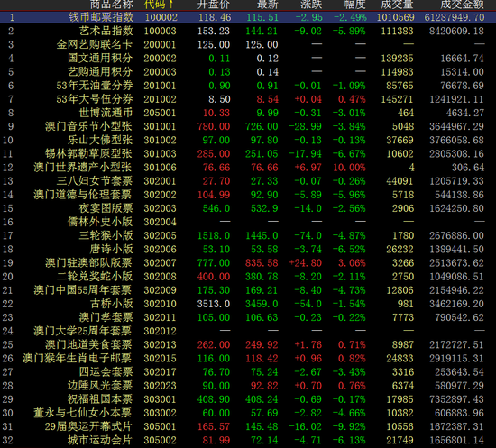Click opening price 780.00
Image resolution: width=496 pixels, height=448 pixels.
(x=214, y=126)
